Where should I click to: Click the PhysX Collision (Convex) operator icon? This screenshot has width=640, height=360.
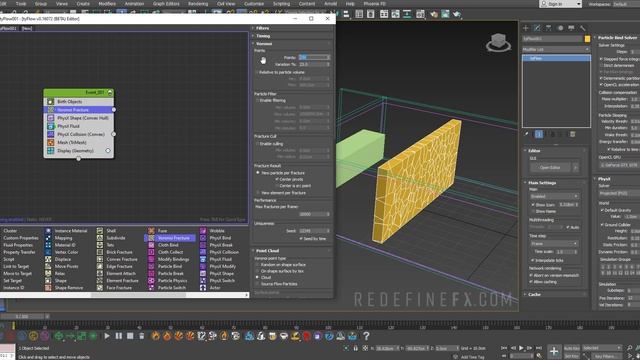point(51,134)
